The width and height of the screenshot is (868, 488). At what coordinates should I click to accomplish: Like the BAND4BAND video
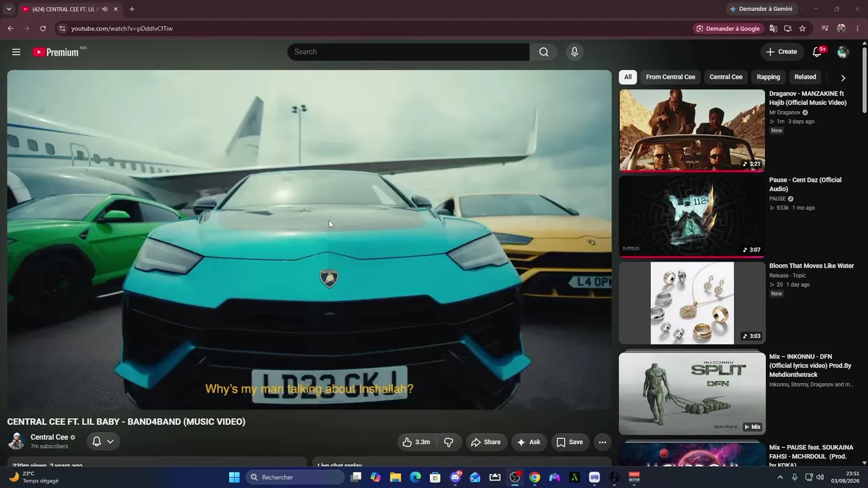(x=416, y=442)
